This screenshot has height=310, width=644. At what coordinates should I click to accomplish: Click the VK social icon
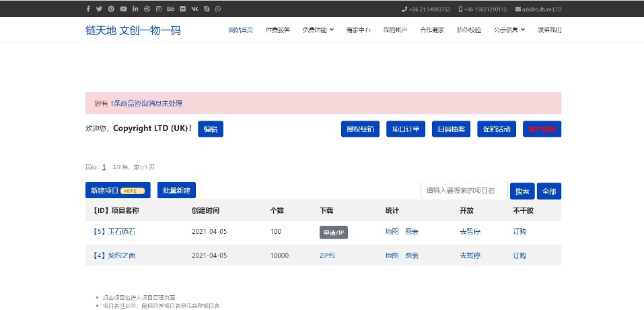(x=194, y=9)
